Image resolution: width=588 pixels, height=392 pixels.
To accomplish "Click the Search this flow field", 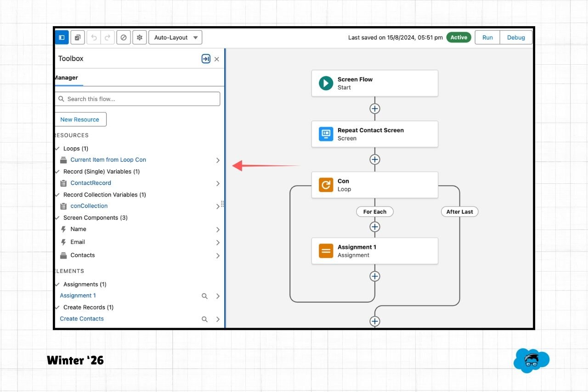I will (x=137, y=99).
